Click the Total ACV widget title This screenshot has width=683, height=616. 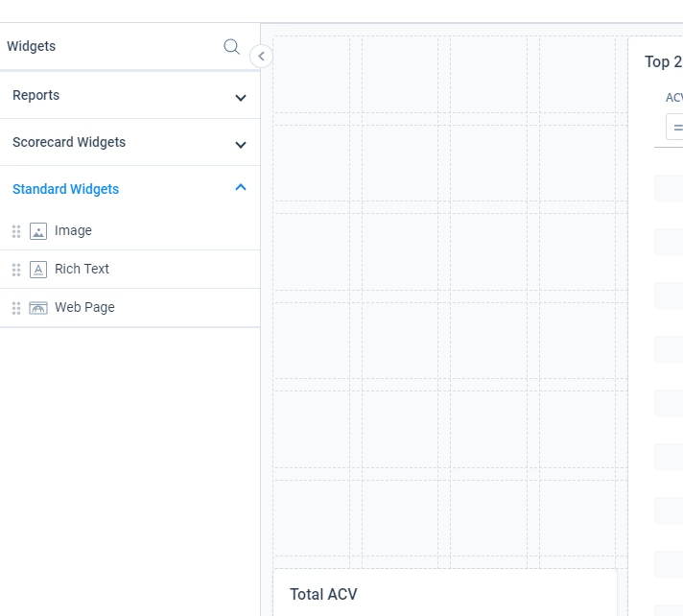click(x=323, y=594)
